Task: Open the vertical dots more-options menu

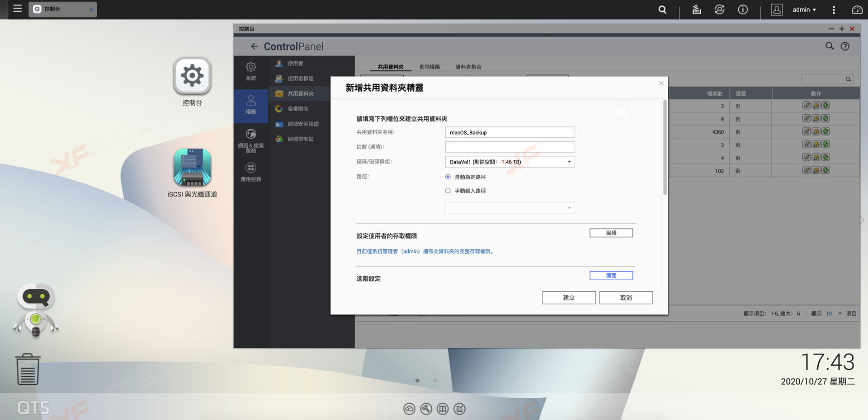Action: pos(834,9)
